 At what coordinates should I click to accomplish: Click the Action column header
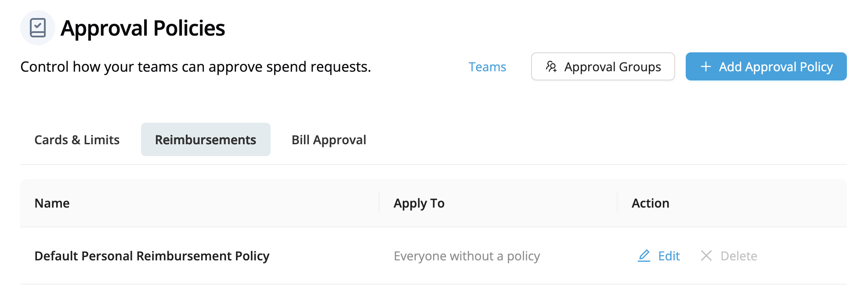pyautogui.click(x=650, y=203)
